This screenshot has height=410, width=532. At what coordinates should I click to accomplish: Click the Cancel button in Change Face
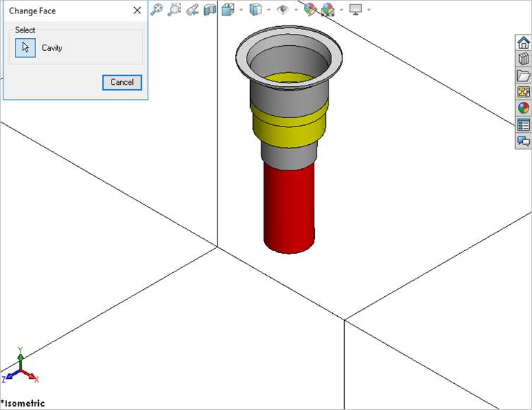[122, 83]
